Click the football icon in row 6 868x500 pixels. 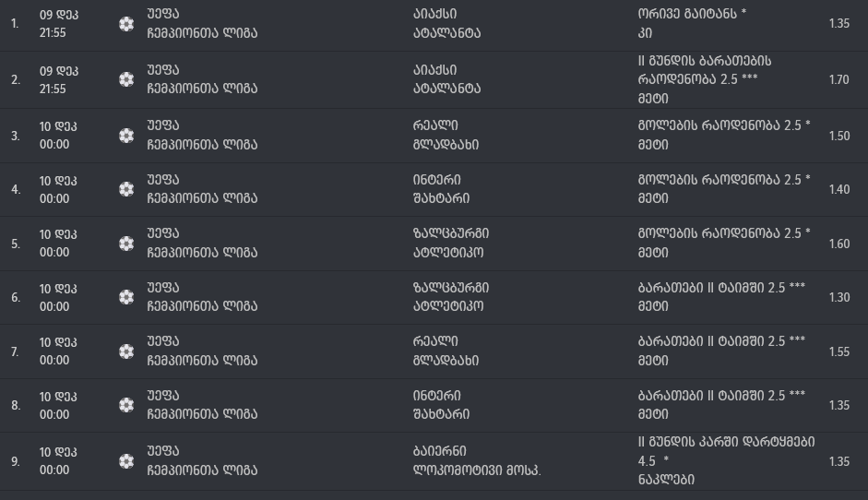[x=126, y=297]
